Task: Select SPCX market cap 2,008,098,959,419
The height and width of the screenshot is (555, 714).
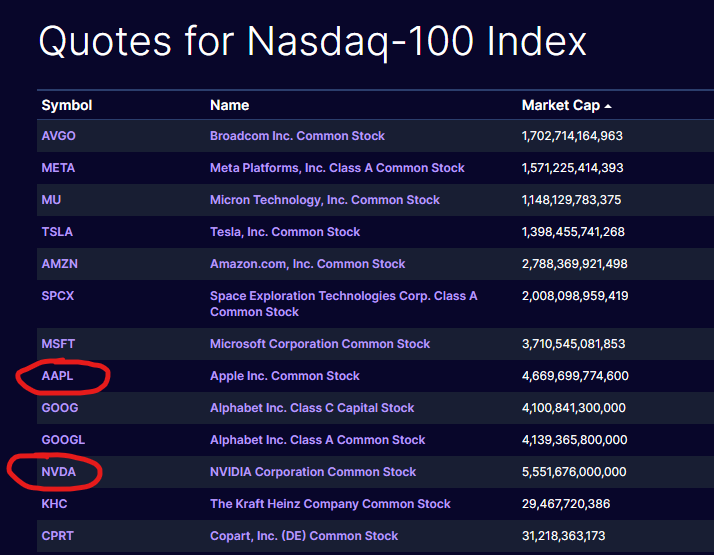Action: tap(575, 295)
